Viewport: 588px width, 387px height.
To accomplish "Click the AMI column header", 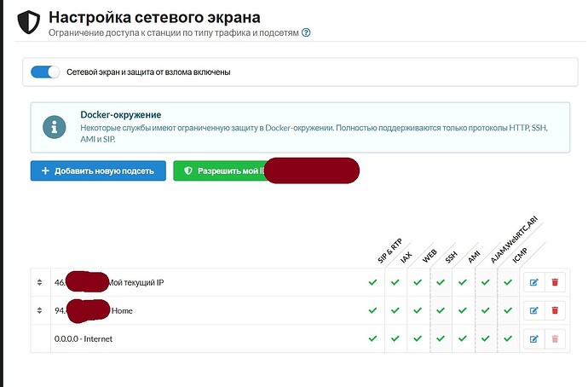I will click(x=474, y=257).
